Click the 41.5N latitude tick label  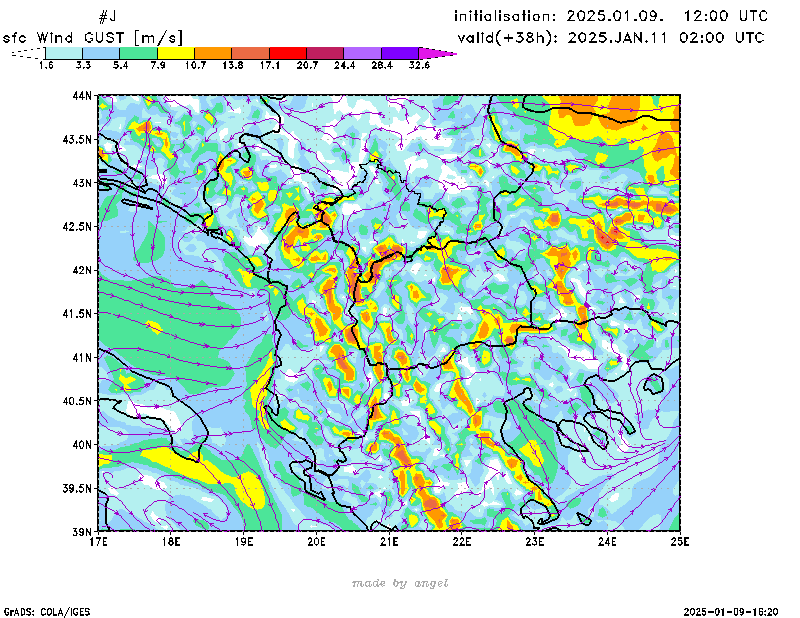click(x=77, y=314)
